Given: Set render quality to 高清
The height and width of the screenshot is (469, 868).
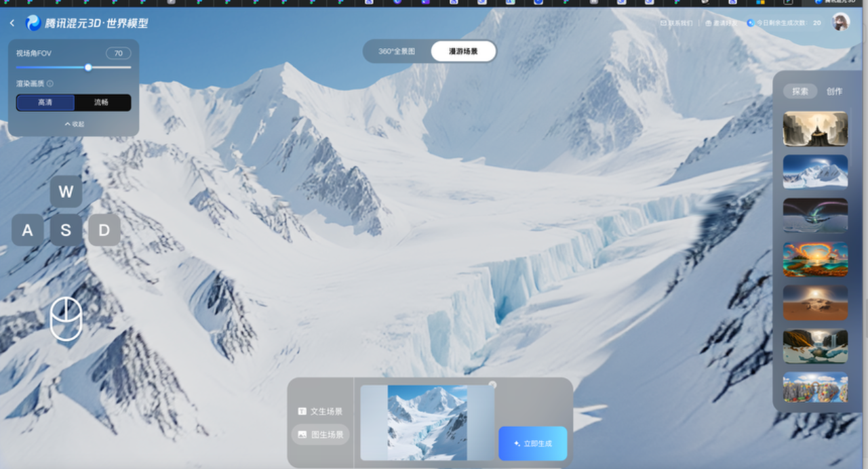Looking at the screenshot, I should tap(45, 102).
